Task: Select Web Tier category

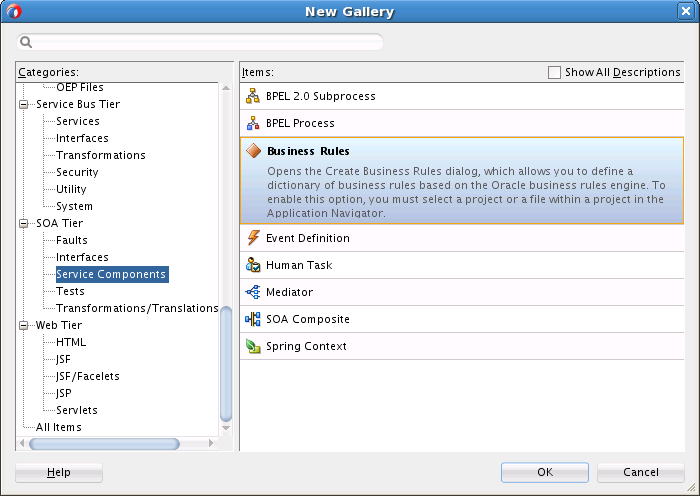Action: [59, 325]
